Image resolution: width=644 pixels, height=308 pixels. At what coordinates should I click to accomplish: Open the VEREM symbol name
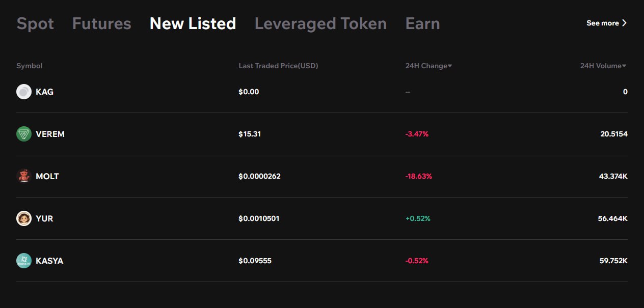(50, 134)
